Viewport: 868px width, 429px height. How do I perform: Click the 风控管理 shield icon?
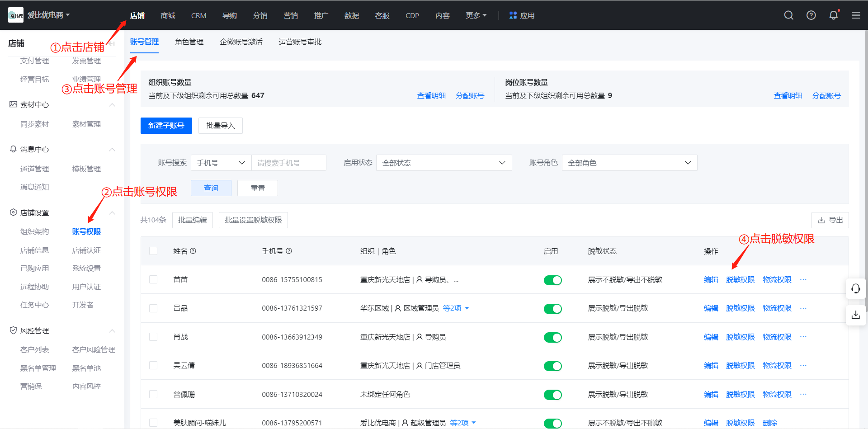point(13,330)
